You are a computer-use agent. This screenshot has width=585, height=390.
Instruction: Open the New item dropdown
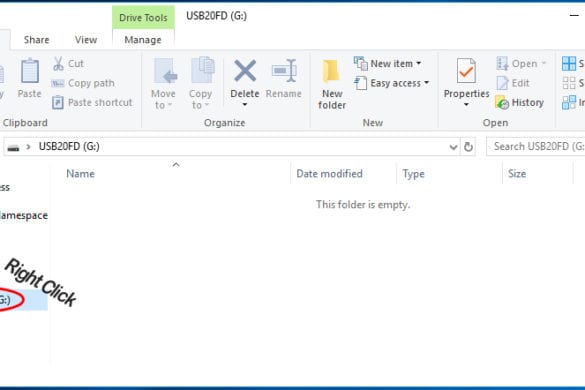(x=387, y=64)
